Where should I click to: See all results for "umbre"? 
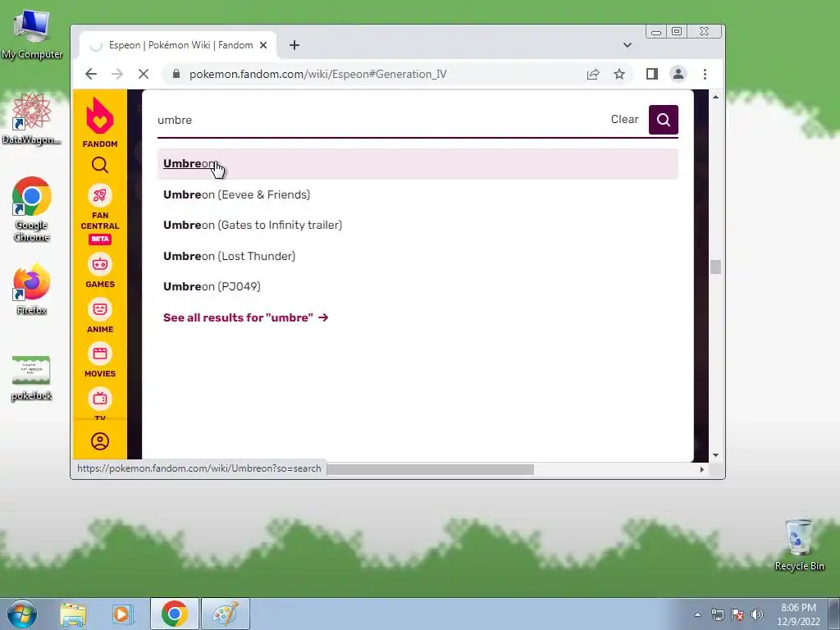[x=245, y=317]
